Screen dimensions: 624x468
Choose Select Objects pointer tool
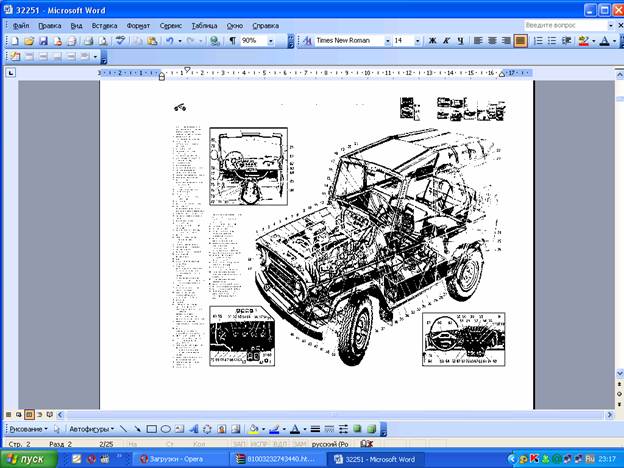pyautogui.click(x=57, y=429)
